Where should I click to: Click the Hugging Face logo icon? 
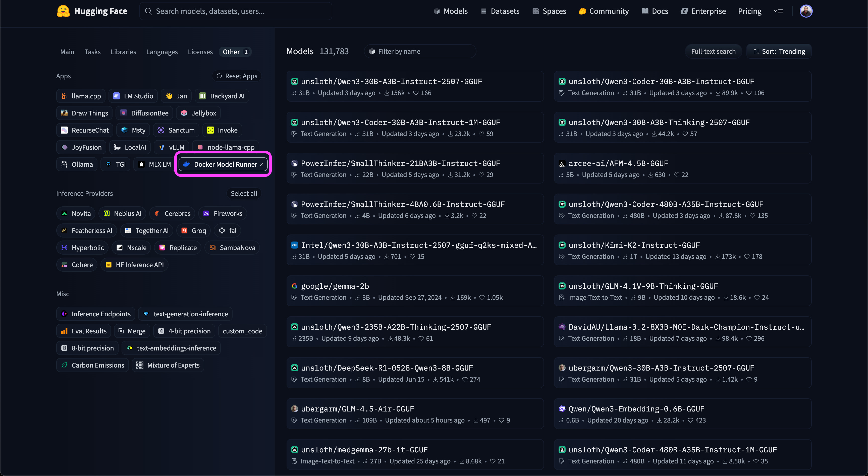63,11
